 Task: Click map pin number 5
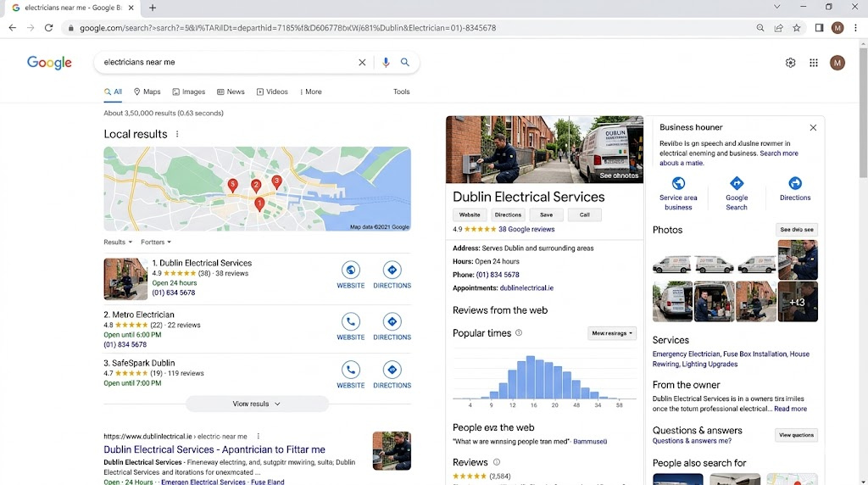click(x=233, y=186)
